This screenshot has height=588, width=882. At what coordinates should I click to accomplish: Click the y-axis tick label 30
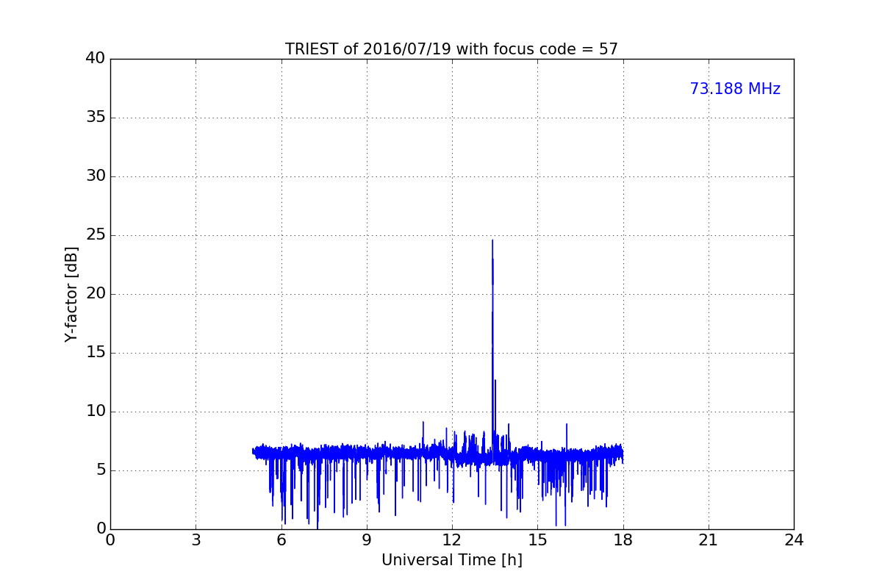click(x=96, y=176)
